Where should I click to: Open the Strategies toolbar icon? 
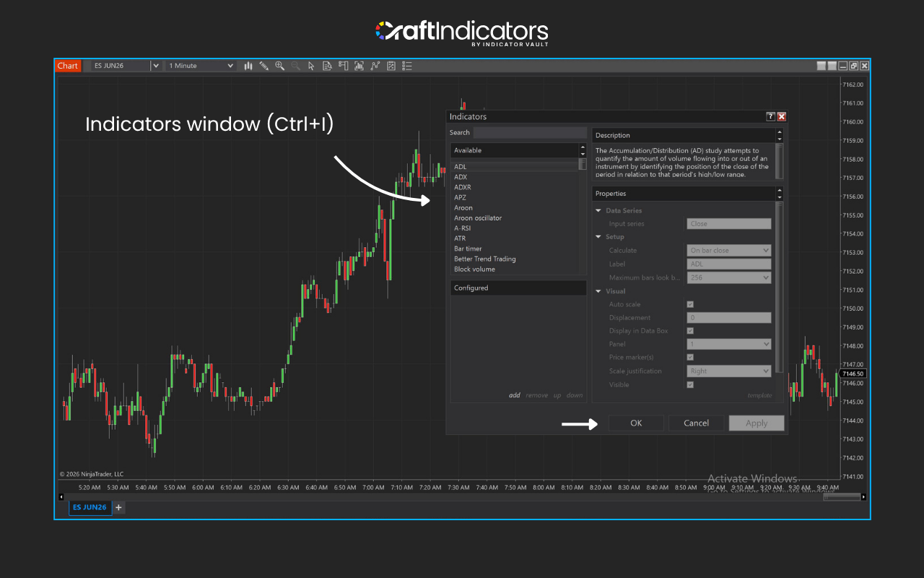pos(375,66)
